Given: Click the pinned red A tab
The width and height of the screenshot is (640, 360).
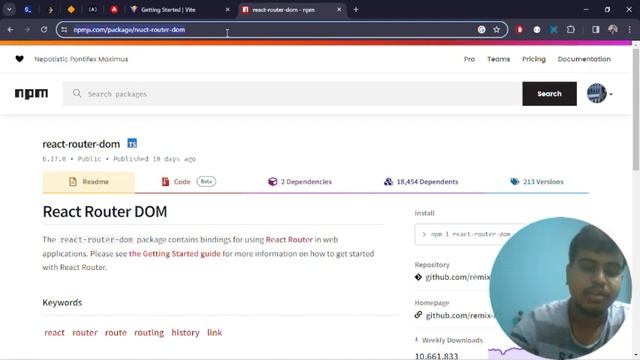Looking at the screenshot, I should [114, 9].
